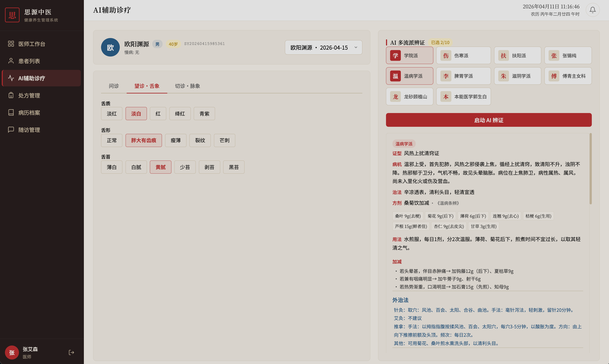Click the 启动 AI 辨证 button
This screenshot has width=609, height=364.
[x=489, y=120]
